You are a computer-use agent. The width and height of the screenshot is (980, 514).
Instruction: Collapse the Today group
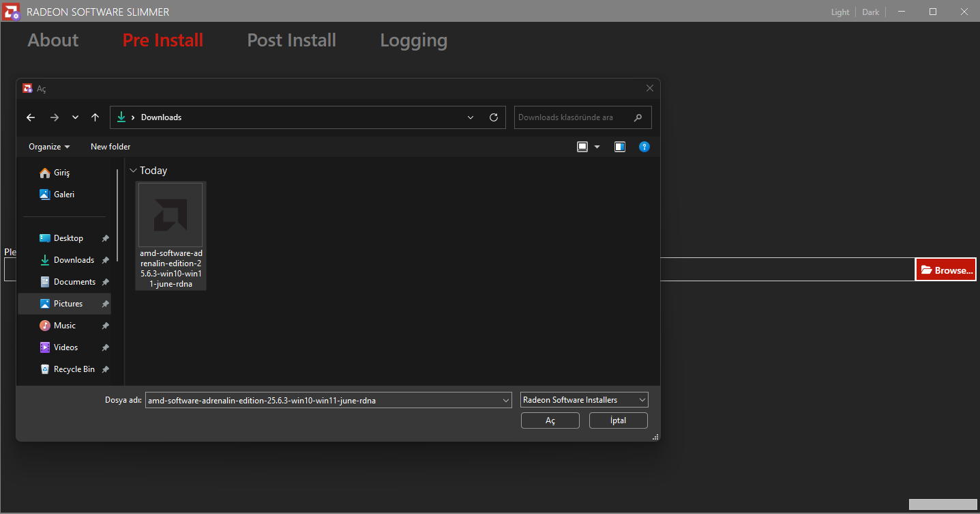click(133, 171)
